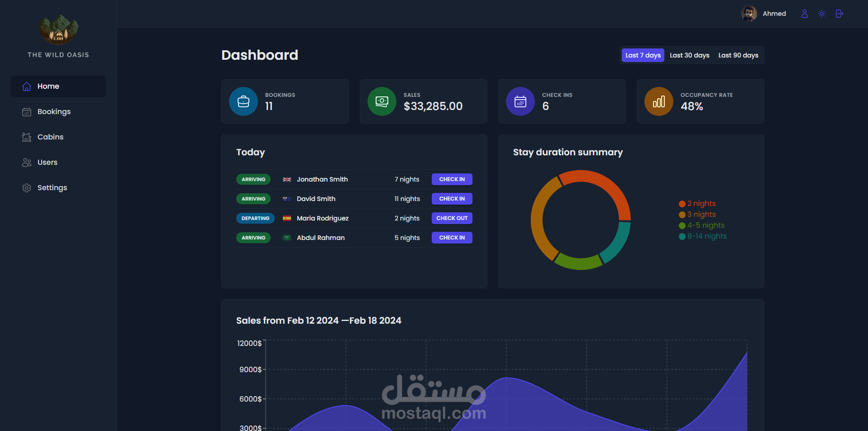Click the flag next to Abdul Rahman
Viewport: 868px width, 431px height.
click(287, 238)
